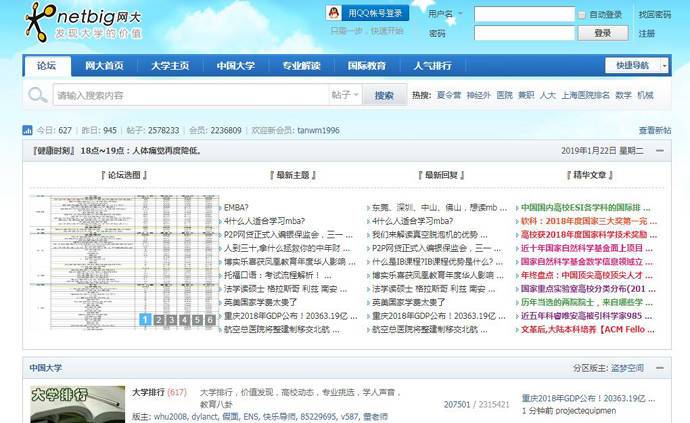Click the 查看新帖 link
Viewport: 690px width, 423px height.
pos(654,130)
